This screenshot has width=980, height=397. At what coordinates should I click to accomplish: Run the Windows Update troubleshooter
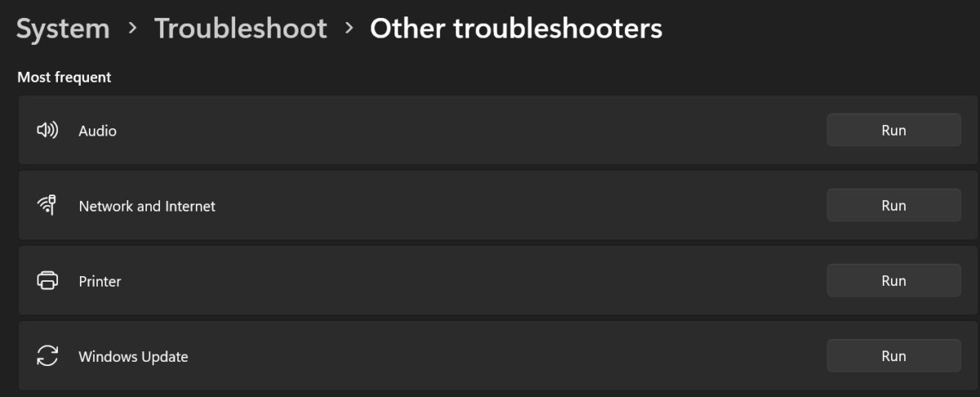click(893, 355)
